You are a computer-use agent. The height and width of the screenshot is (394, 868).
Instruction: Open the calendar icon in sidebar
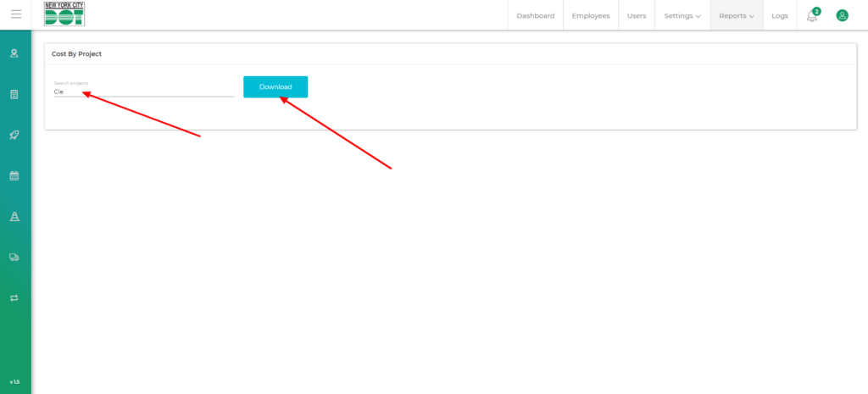point(14,176)
